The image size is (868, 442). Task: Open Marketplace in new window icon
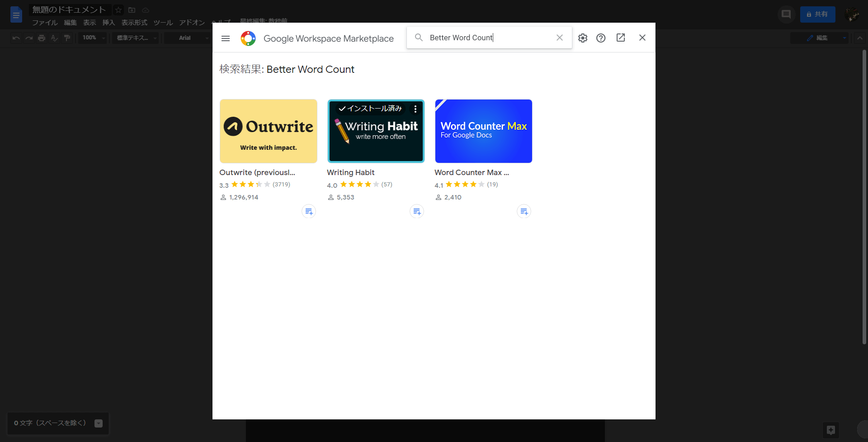click(621, 38)
